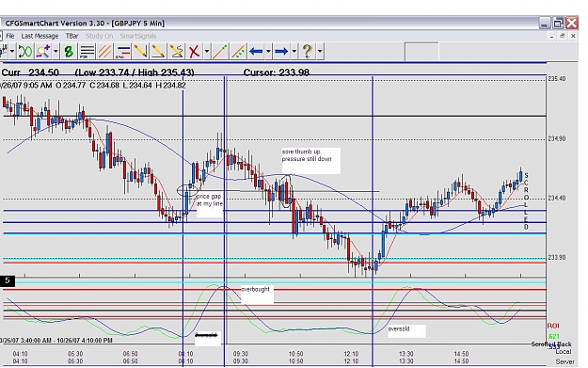Click the green number 8 icon
This screenshot has height=368, width=588.
(69, 51)
